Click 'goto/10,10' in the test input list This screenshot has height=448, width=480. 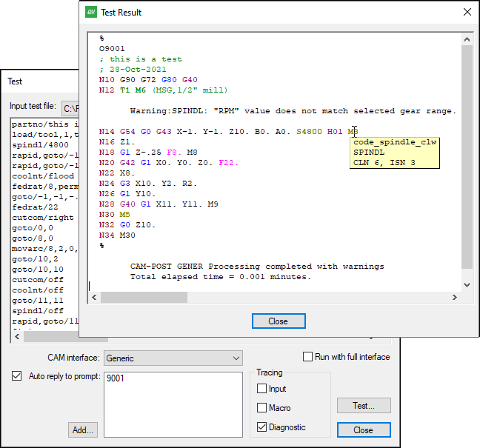coord(38,270)
